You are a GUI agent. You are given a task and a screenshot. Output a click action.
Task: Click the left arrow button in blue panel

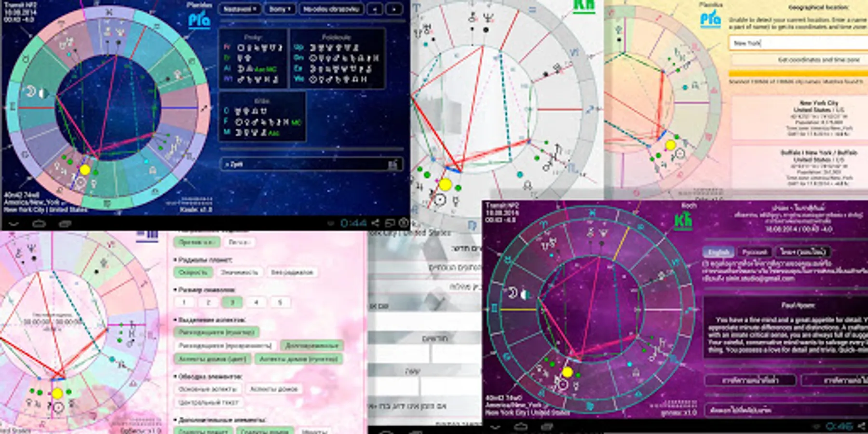pos(375,9)
